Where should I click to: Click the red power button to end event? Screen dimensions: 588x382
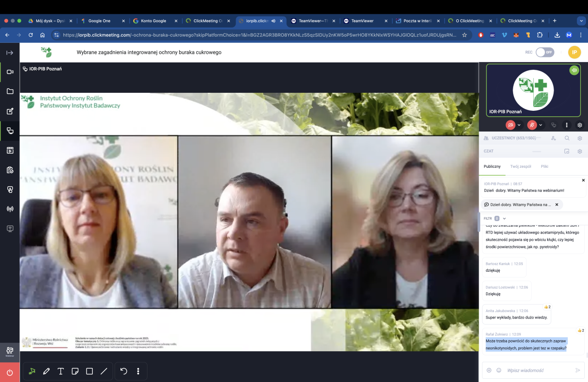[x=10, y=372]
